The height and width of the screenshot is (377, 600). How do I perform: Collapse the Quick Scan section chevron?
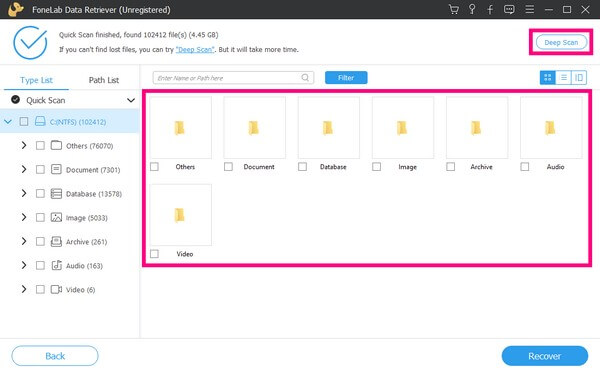tap(131, 100)
